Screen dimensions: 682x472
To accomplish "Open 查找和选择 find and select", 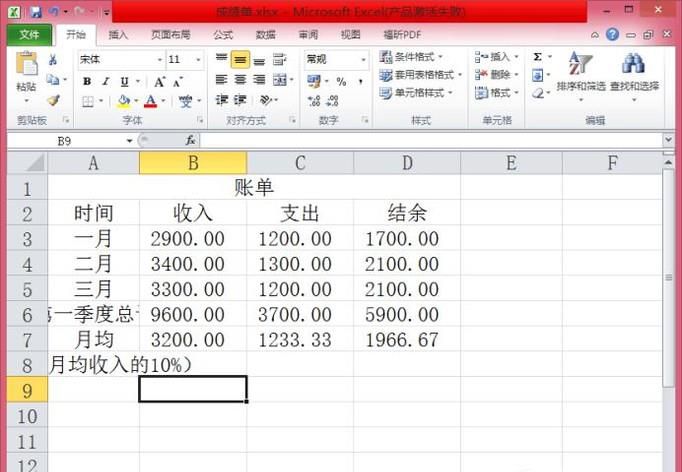I will pos(634,75).
